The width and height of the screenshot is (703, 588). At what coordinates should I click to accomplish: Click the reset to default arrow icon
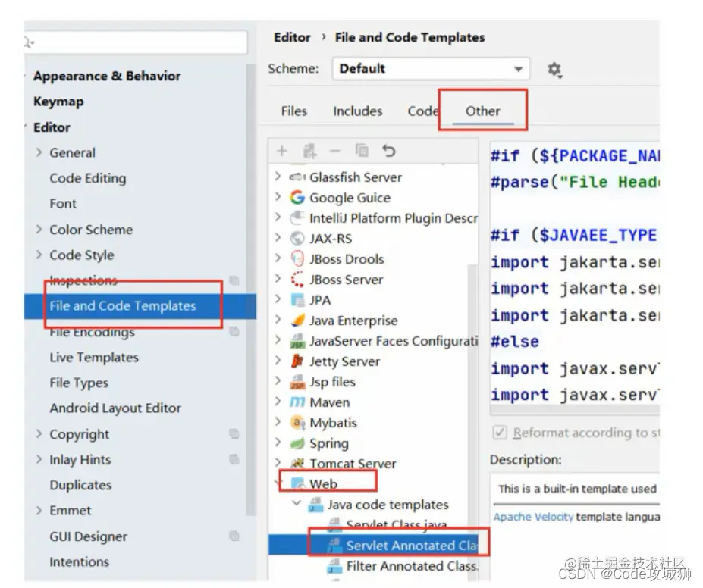pos(389,151)
